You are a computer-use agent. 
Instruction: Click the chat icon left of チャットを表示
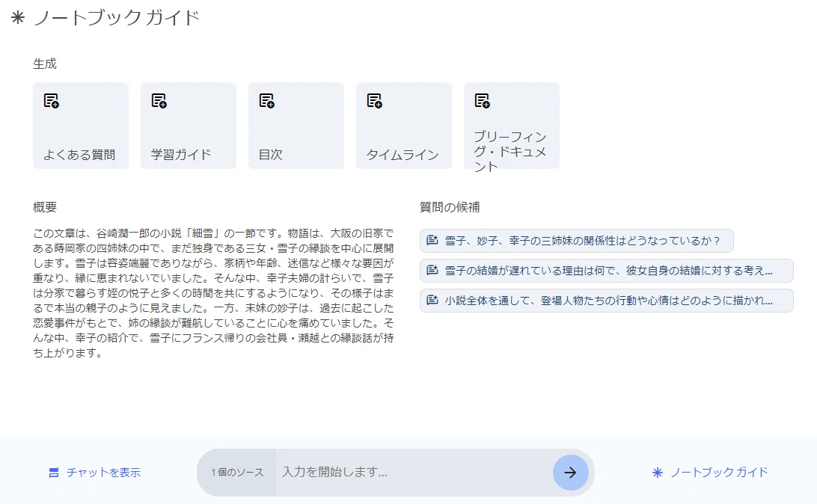(54, 473)
